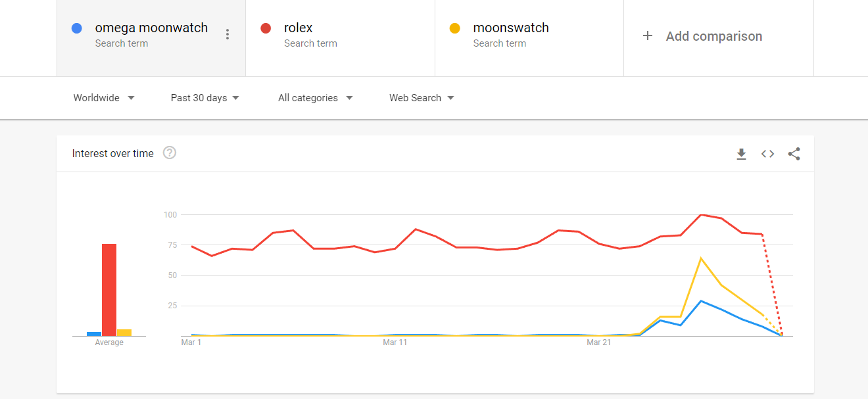Share the Interest over time chart
Screen dimensions: 868x399
click(794, 154)
